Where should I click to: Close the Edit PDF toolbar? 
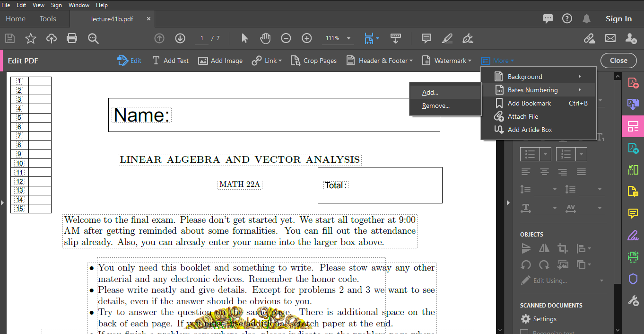618,61
